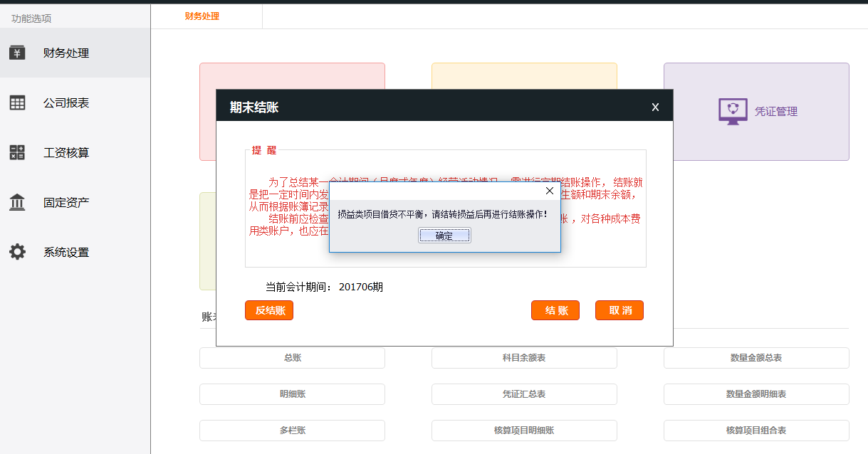Open the 凭证汇总表 report

pos(524,394)
